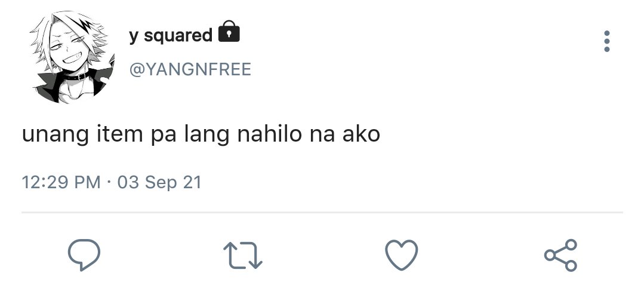Like the tweet with the heart icon
This screenshot has height=297, width=644.
(x=401, y=255)
